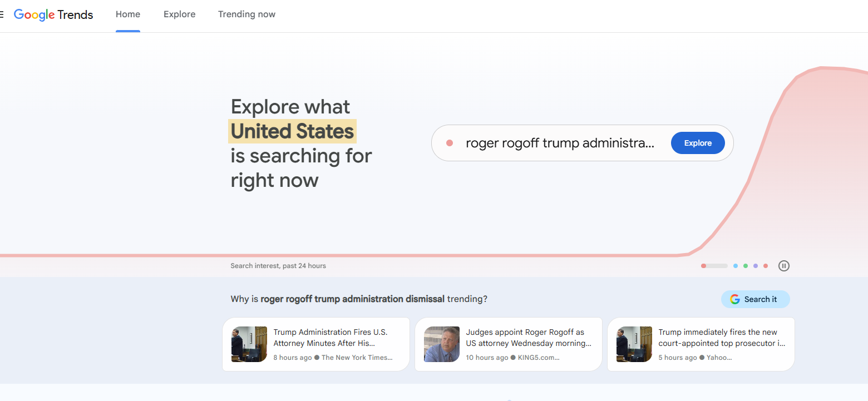The width and height of the screenshot is (868, 401).
Task: Click the Search it button
Action: (755, 299)
